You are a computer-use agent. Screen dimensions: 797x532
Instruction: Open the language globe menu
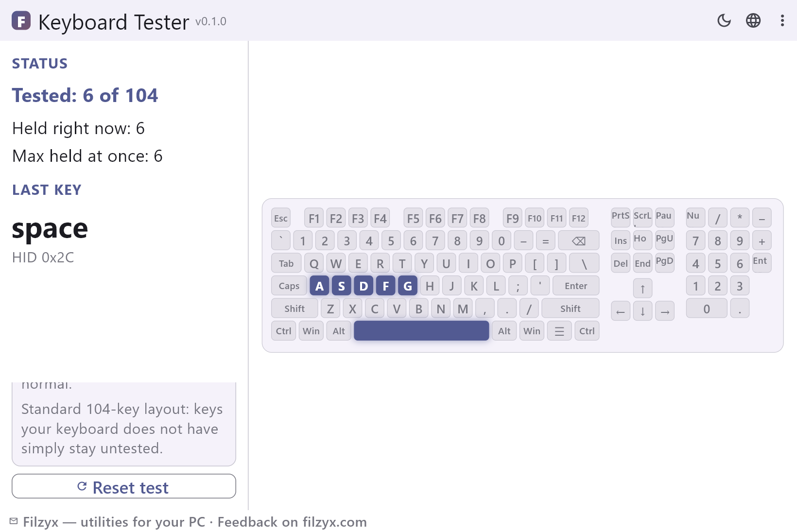coord(753,20)
